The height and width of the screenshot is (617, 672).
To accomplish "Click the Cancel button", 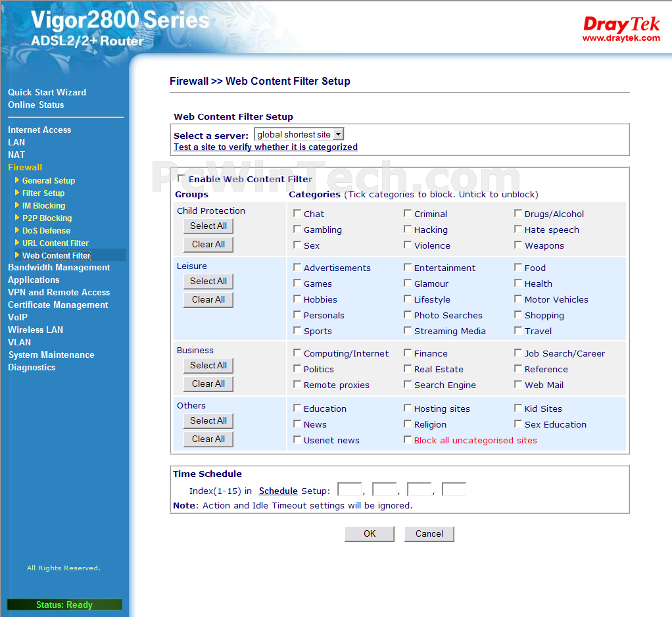I will [429, 534].
